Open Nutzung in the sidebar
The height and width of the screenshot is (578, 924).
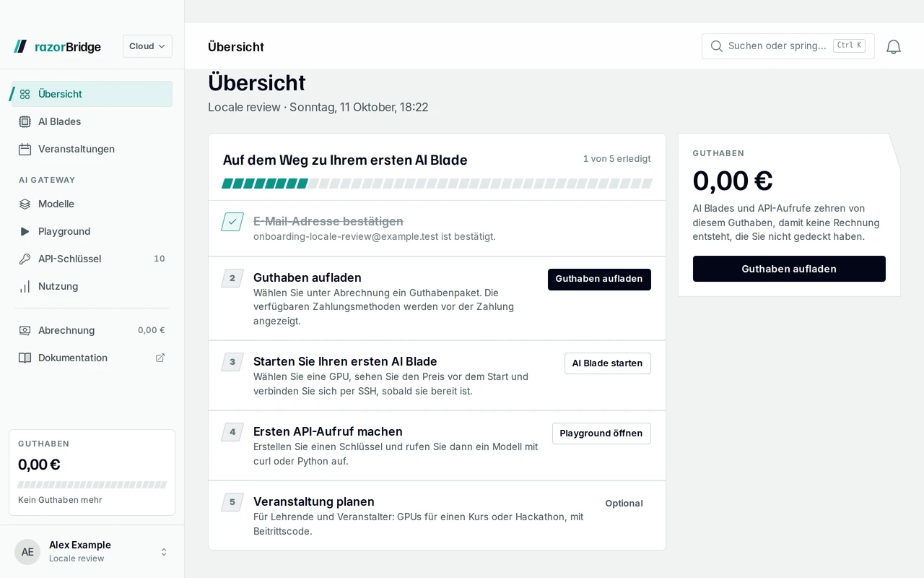point(92,286)
